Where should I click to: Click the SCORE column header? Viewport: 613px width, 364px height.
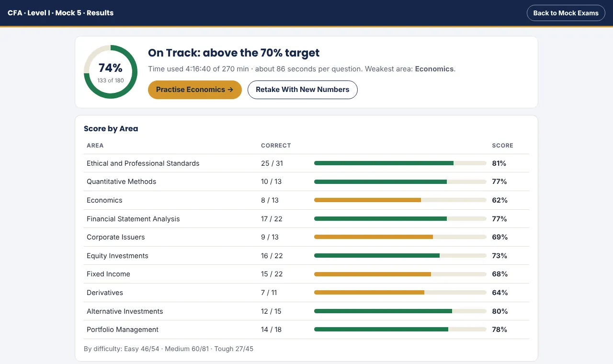(503, 146)
